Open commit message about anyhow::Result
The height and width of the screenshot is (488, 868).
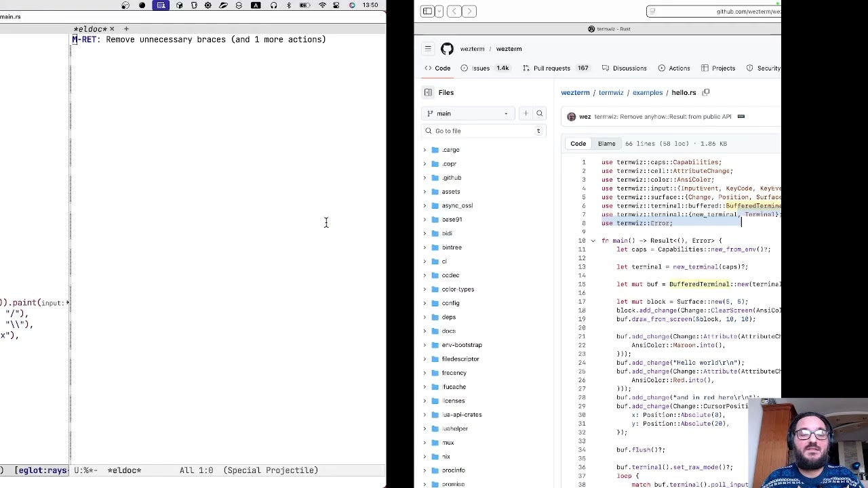tap(663, 117)
